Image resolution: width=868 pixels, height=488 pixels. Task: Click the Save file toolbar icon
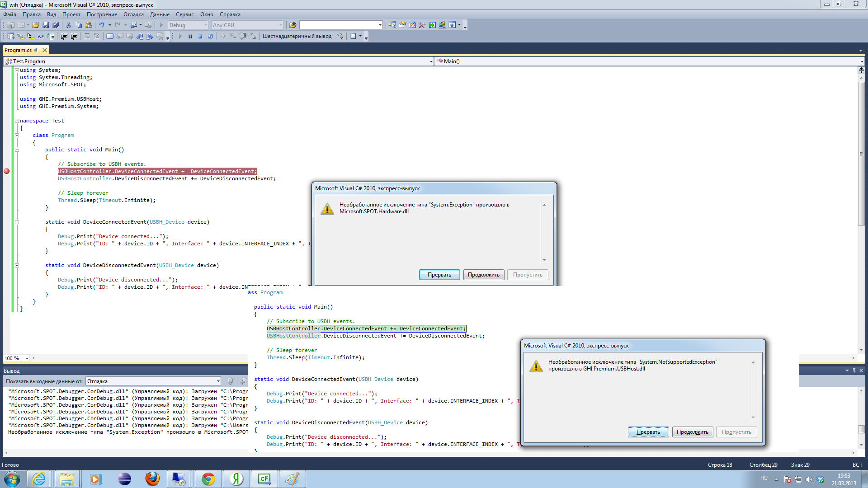click(46, 25)
